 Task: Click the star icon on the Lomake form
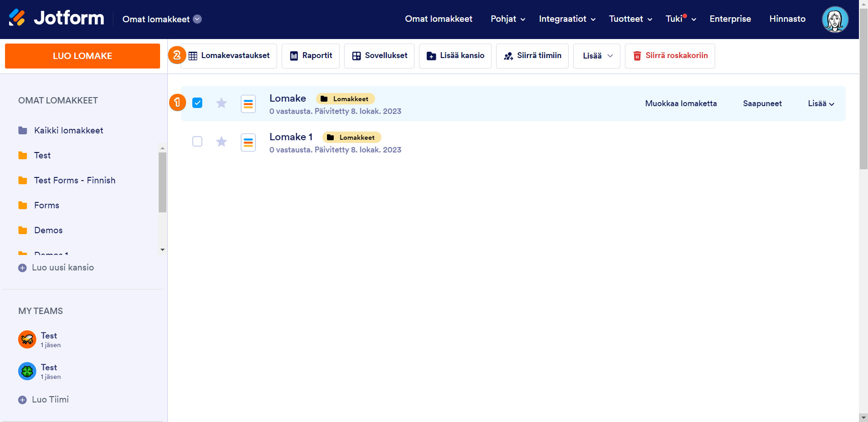click(x=221, y=103)
